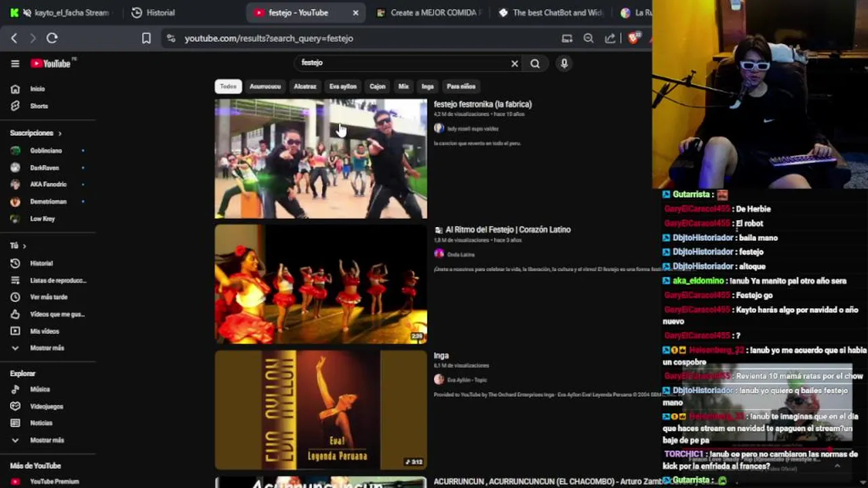Switch to kayto_el_facha Stream browser tab
The height and width of the screenshot is (488, 868).
(x=62, y=12)
